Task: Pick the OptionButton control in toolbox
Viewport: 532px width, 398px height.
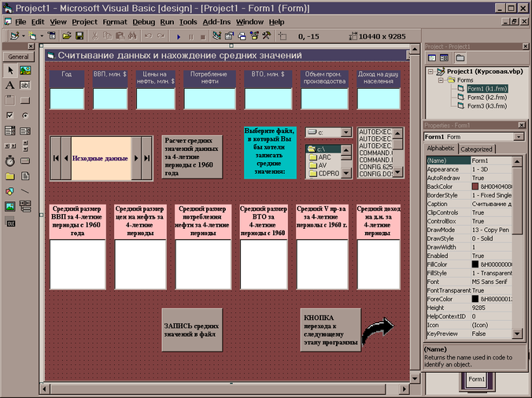Action: [25, 116]
